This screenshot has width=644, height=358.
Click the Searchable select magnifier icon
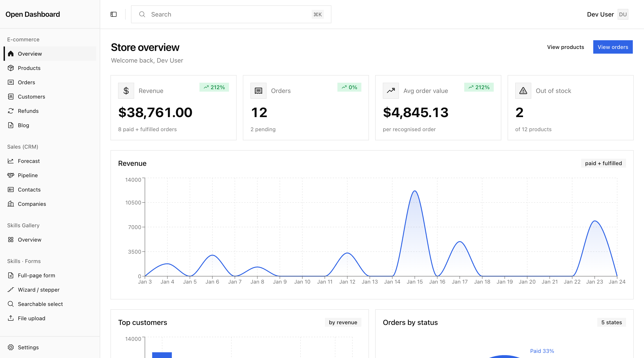tap(11, 304)
